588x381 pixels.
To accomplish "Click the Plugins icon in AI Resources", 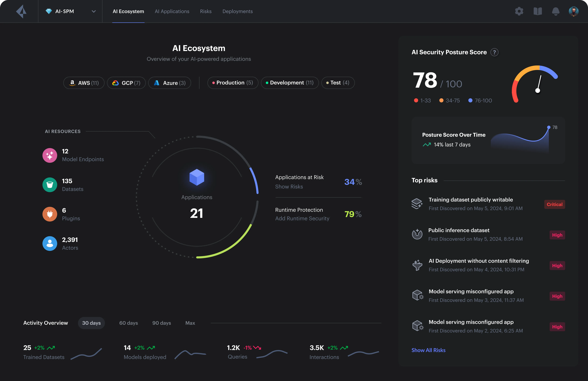I will (50, 214).
